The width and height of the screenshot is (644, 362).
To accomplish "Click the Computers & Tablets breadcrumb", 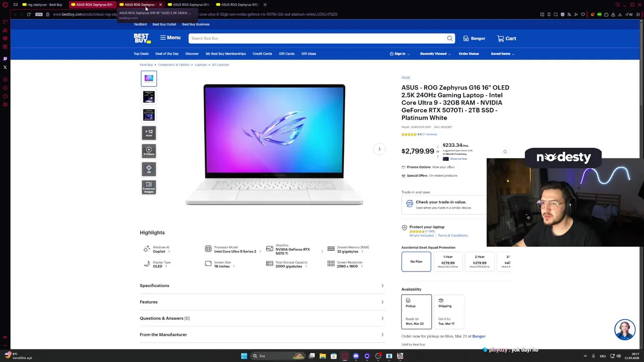I will click(x=174, y=65).
